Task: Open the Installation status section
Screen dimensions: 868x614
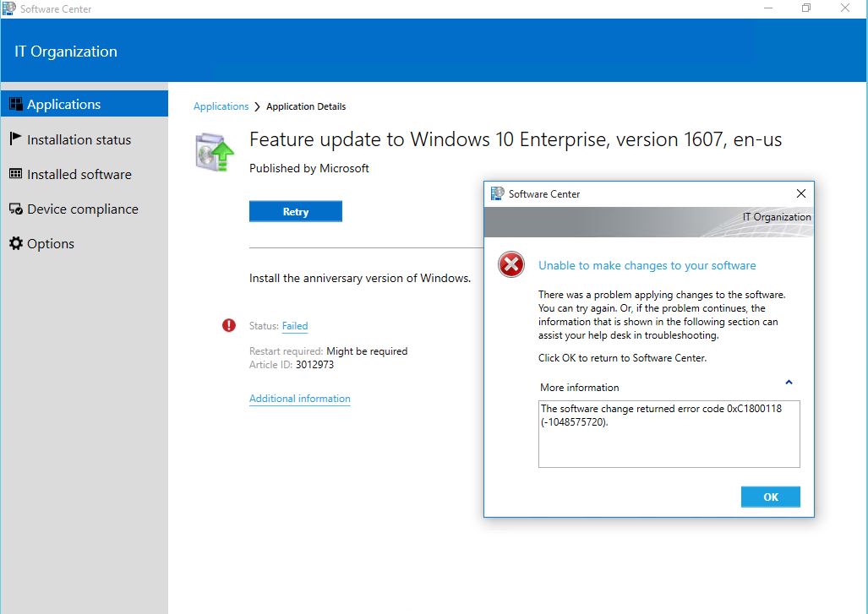Action: pyautogui.click(x=85, y=139)
